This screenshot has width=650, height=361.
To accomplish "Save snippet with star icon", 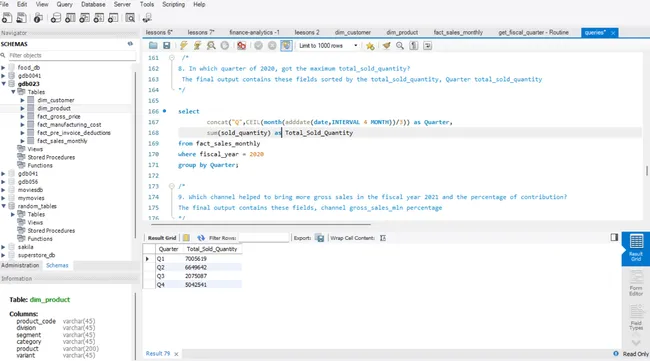I will click(x=370, y=46).
